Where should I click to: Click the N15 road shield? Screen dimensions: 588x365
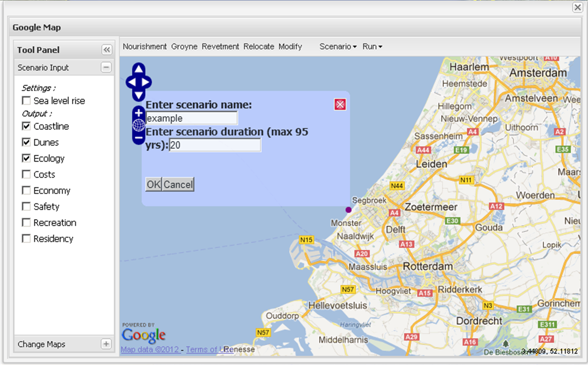(x=306, y=240)
